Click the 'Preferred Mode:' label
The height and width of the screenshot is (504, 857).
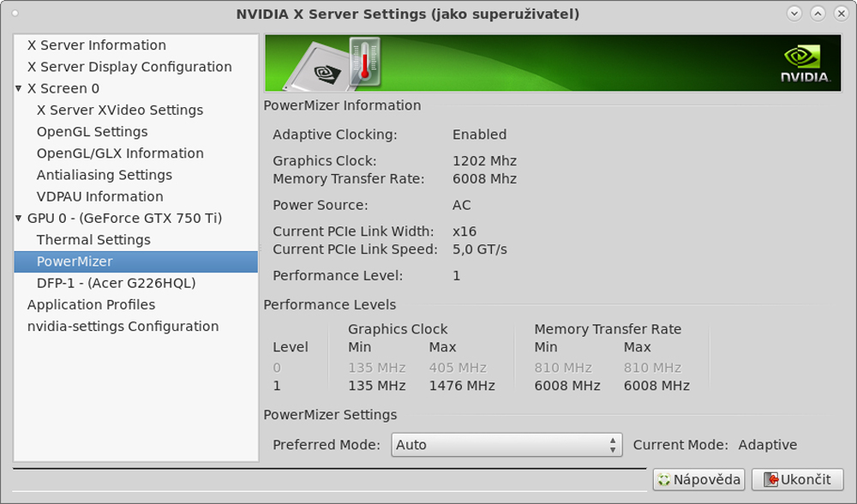pos(327,445)
